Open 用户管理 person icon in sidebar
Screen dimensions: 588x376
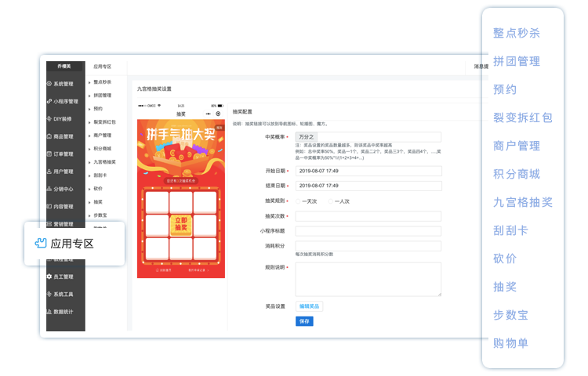49,172
